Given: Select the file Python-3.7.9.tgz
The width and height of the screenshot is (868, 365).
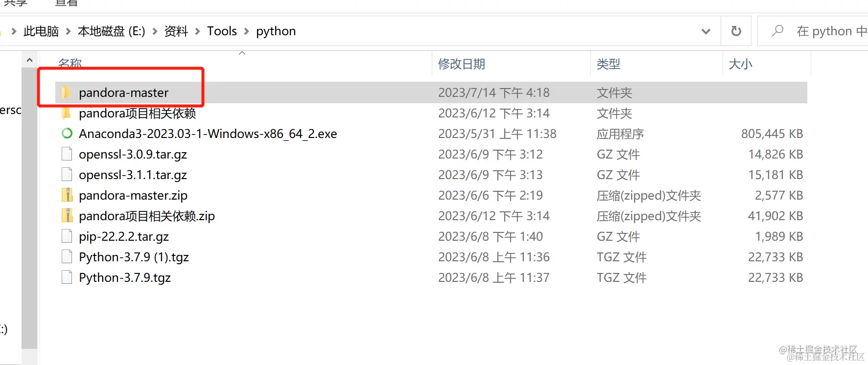Looking at the screenshot, I should point(125,277).
